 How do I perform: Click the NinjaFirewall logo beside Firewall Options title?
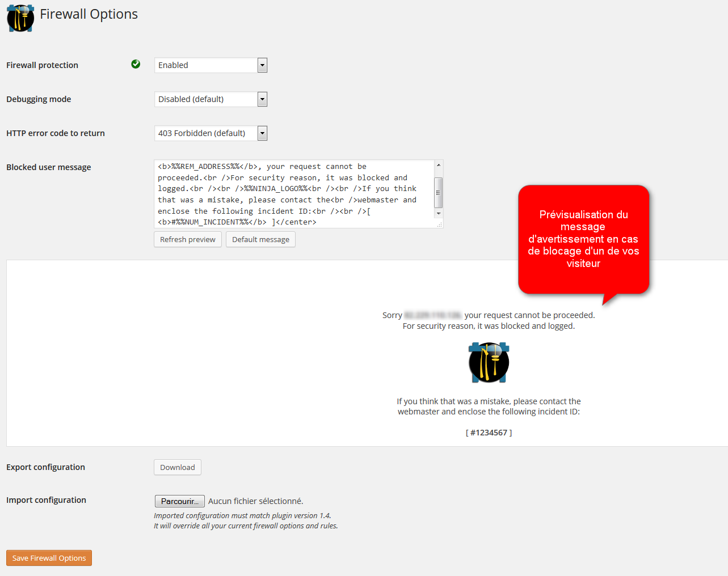[20, 18]
